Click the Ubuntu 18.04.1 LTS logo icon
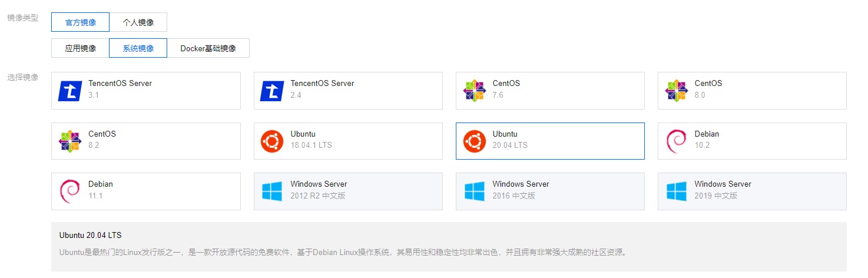868x278 pixels. [x=272, y=141]
